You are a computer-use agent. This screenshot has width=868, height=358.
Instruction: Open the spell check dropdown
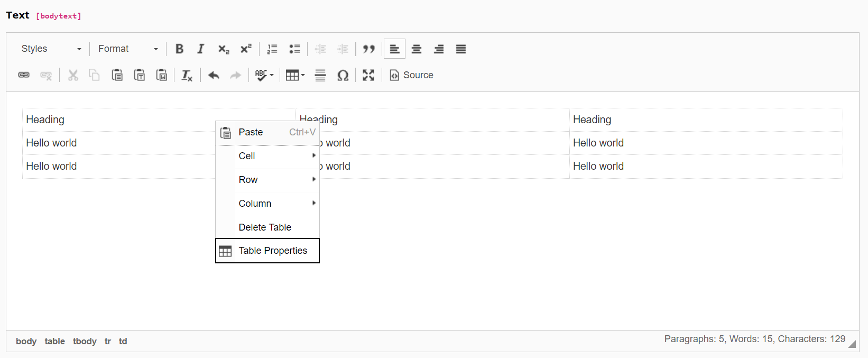[264, 75]
